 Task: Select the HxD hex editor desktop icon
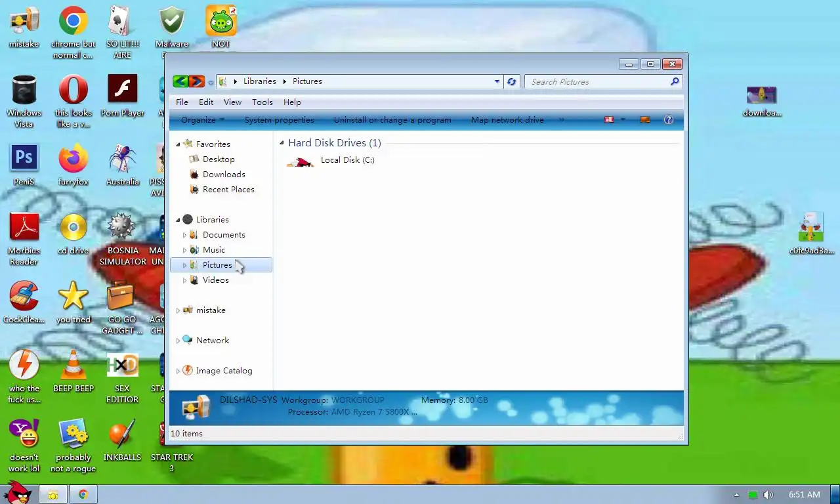coord(123,377)
